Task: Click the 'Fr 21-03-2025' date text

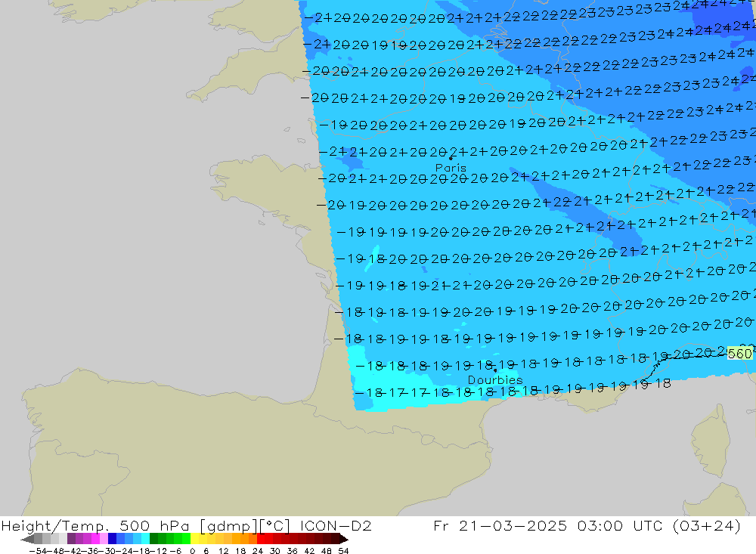Action: (x=500, y=525)
